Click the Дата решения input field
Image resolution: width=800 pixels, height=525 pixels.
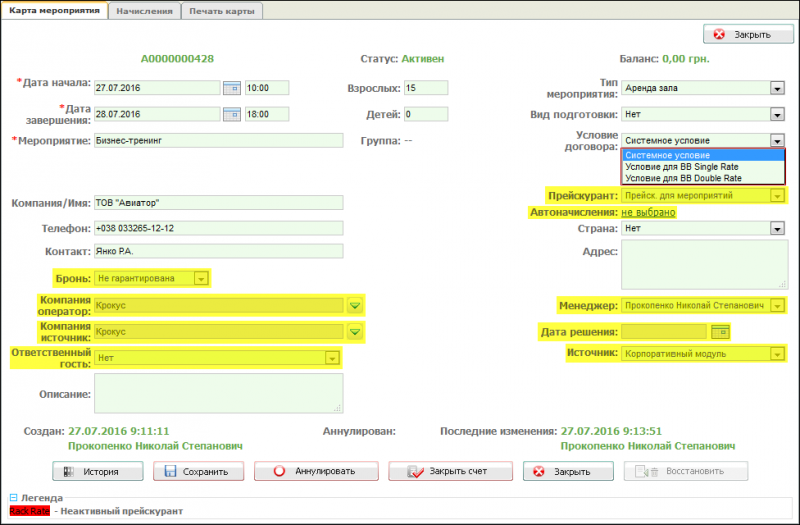664,332
